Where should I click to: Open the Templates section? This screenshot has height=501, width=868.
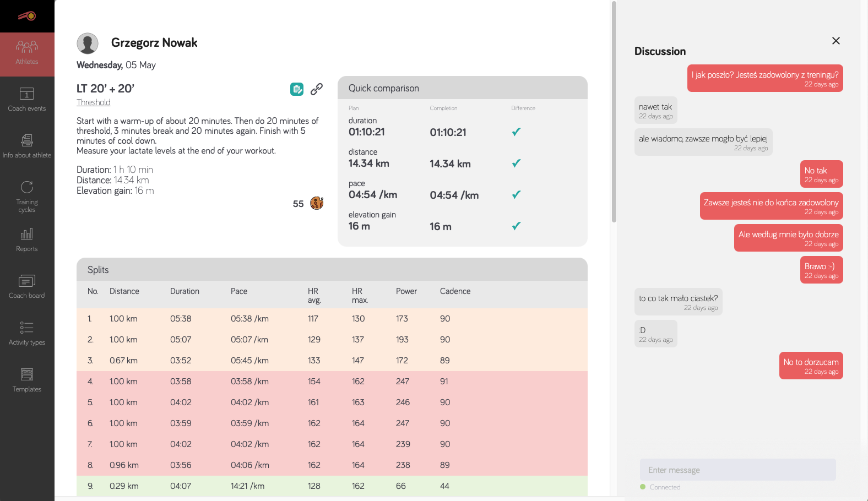click(27, 380)
